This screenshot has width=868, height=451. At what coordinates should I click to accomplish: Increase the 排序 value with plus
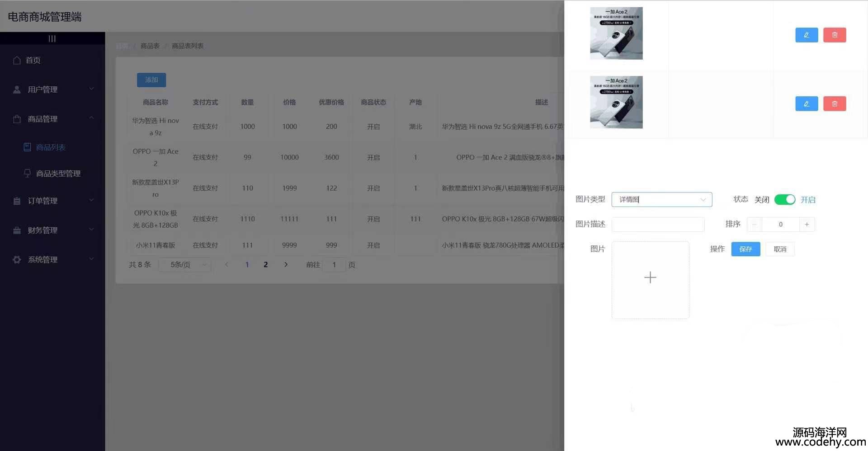807,225
